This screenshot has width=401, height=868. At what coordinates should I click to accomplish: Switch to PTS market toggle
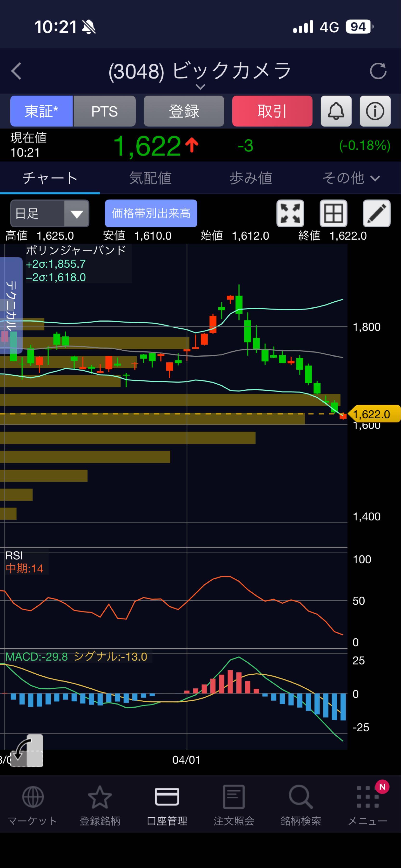click(104, 111)
